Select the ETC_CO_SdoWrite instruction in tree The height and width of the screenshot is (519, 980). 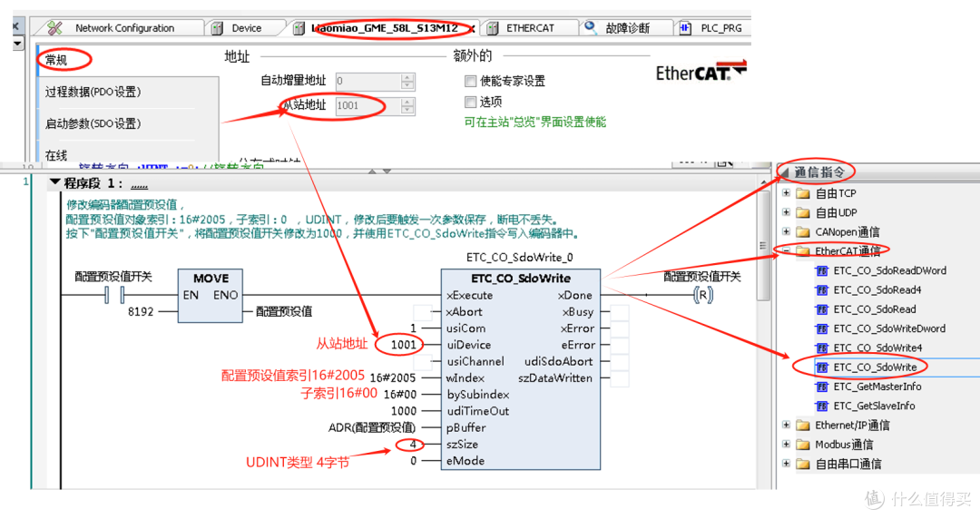coord(875,367)
